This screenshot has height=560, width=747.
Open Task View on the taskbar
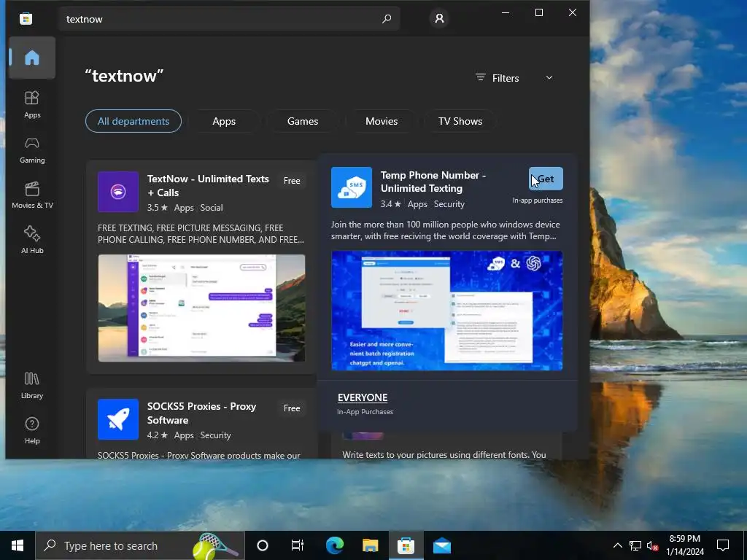coord(298,545)
